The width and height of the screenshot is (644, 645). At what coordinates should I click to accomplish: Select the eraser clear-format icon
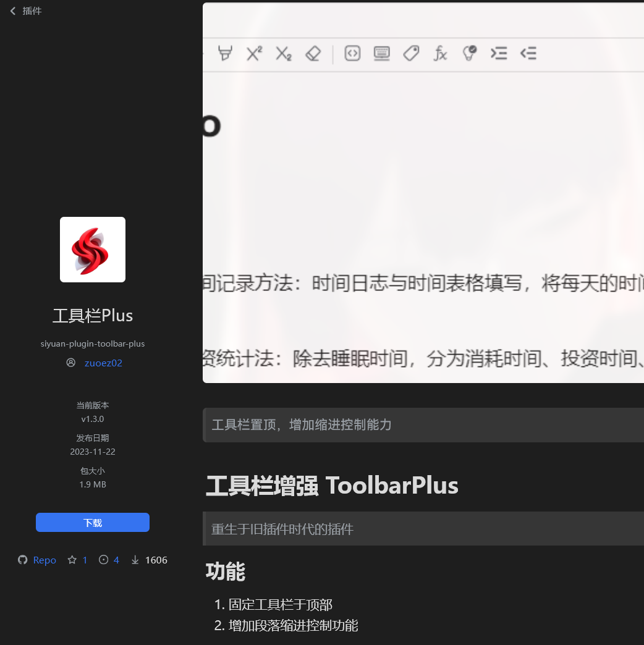(x=313, y=54)
